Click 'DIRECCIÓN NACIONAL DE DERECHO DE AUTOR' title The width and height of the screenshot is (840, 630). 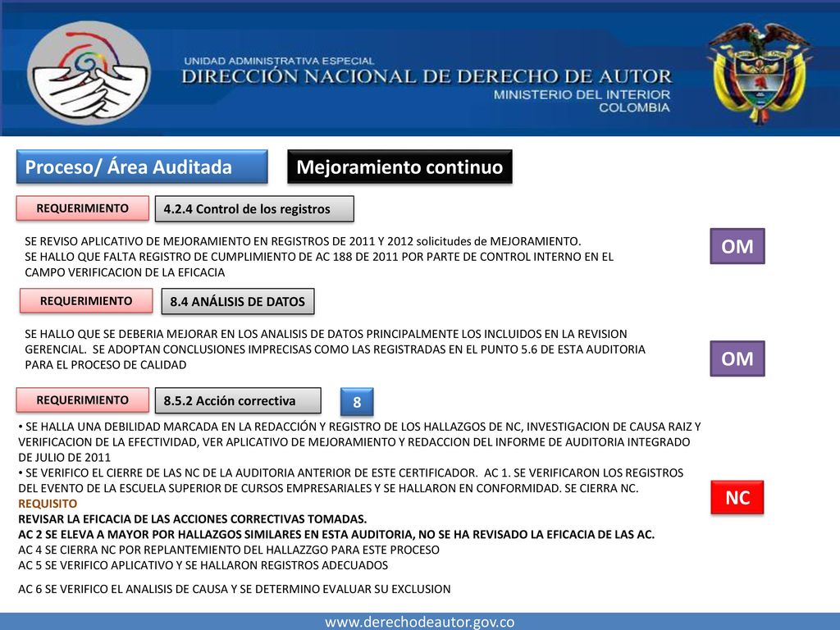coord(427,76)
